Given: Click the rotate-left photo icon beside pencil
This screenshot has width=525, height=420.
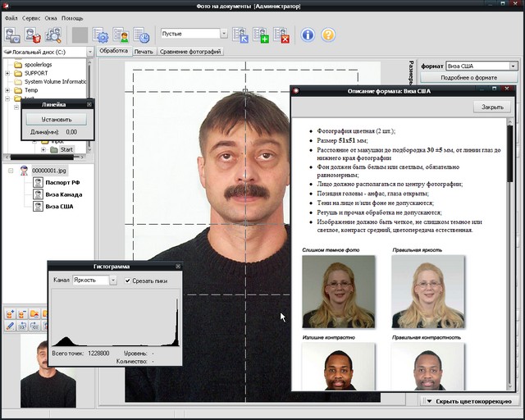Looking at the screenshot, I should (x=22, y=326).
